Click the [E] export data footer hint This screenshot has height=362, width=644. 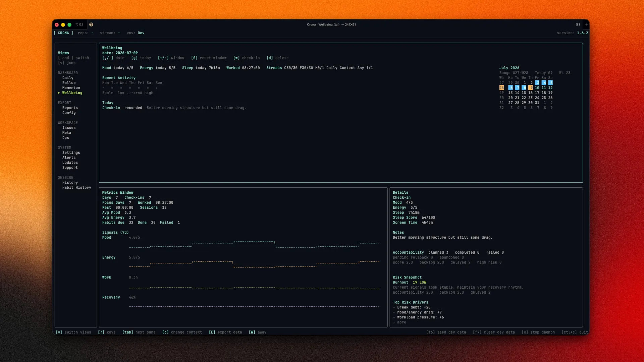[x=225, y=333]
